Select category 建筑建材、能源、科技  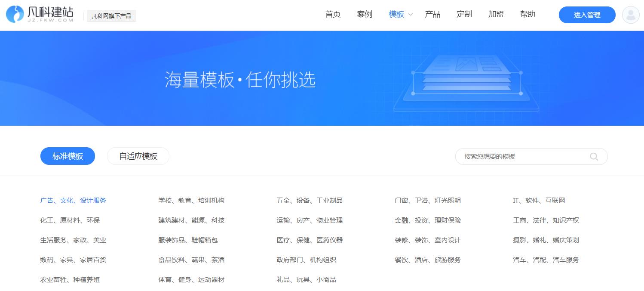click(191, 220)
